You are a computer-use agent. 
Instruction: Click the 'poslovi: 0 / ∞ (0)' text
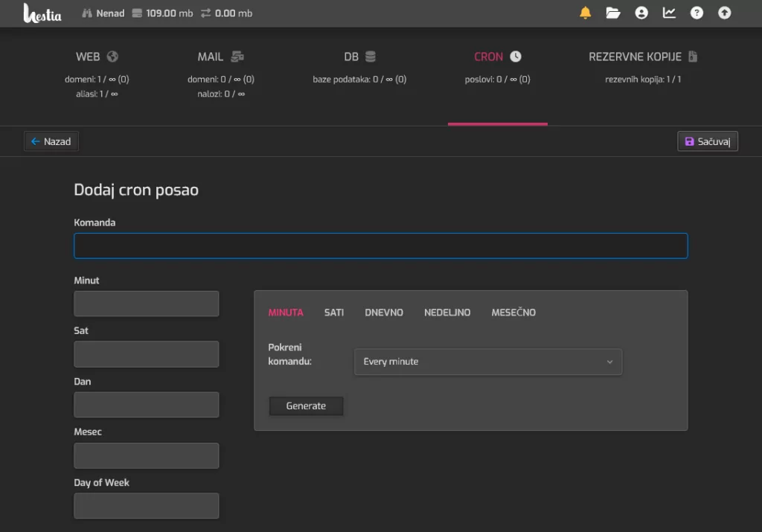point(498,79)
